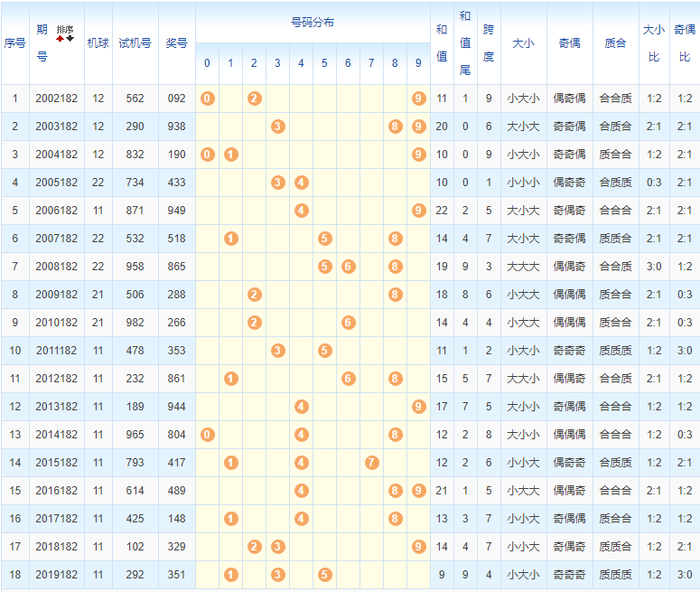Select orange 8 ball in row 2003182
The width and height of the screenshot is (700, 592).
[x=395, y=127]
